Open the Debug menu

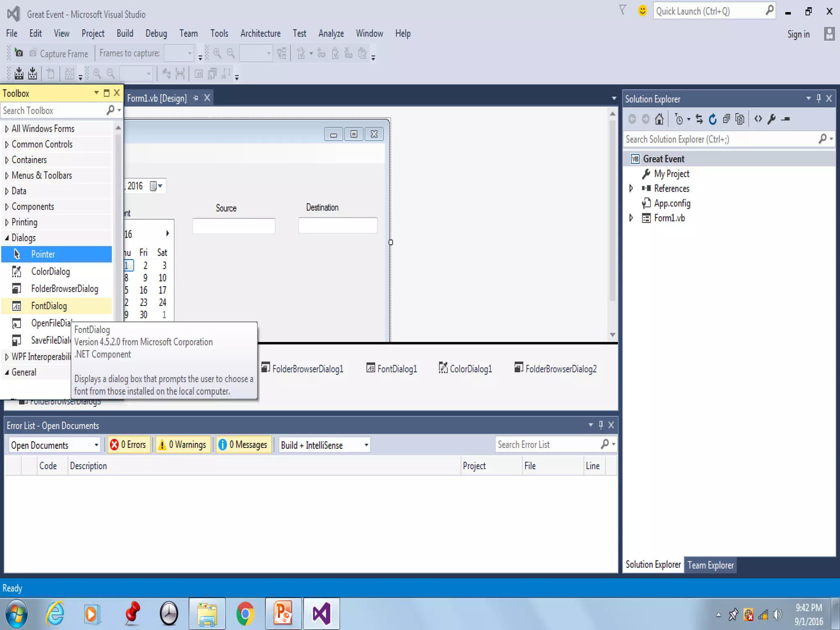[156, 34]
